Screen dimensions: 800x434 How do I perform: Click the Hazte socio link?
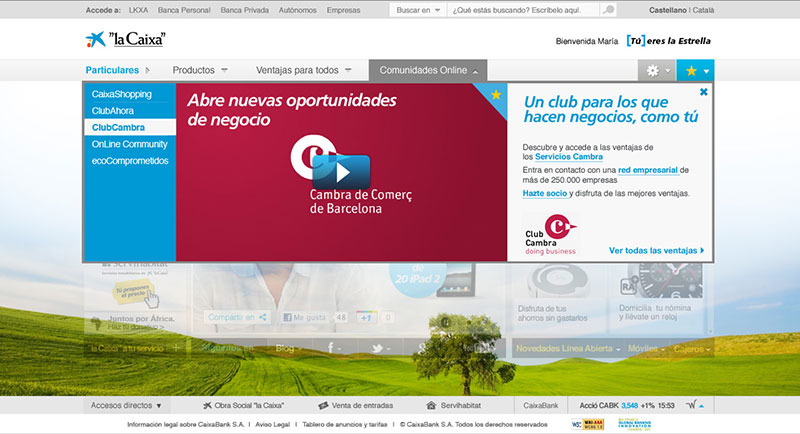click(544, 193)
